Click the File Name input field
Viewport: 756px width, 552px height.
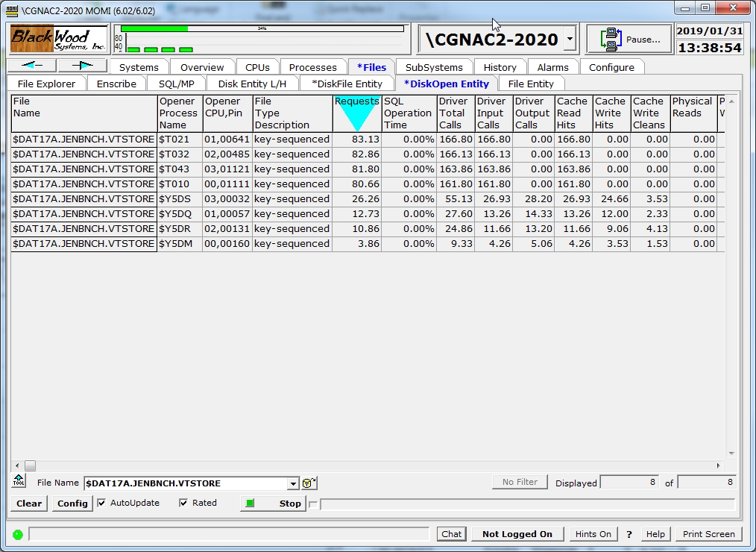click(x=185, y=483)
